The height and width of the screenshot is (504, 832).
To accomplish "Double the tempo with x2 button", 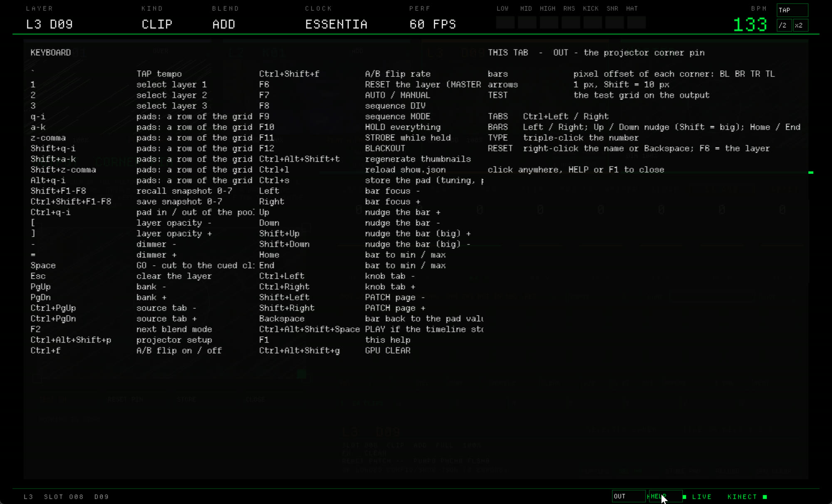I will [800, 25].
